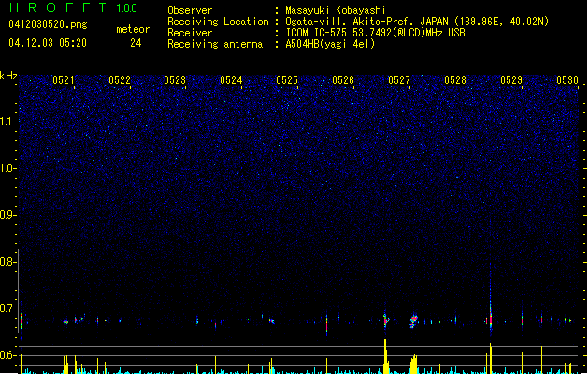Click the 0.8 kHz axis tick label

tap(7, 262)
